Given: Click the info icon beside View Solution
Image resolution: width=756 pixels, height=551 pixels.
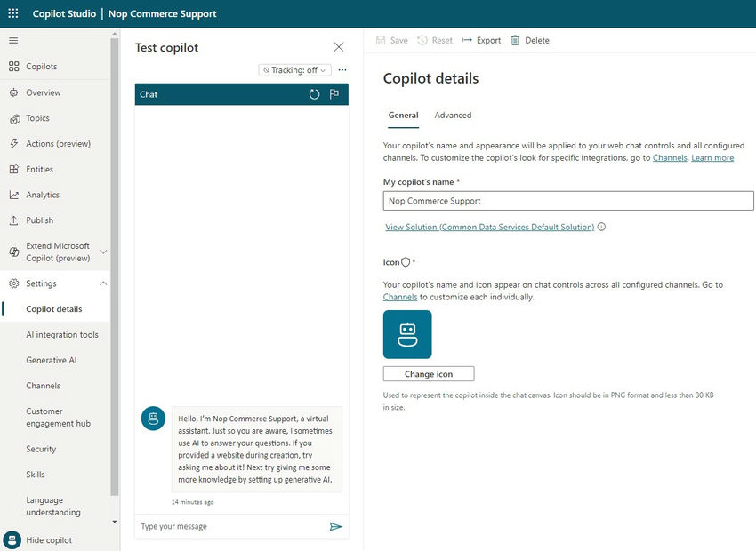Looking at the screenshot, I should [x=602, y=227].
